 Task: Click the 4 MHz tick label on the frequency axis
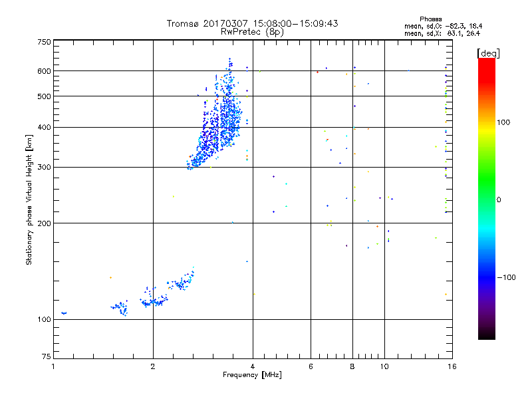click(253, 366)
